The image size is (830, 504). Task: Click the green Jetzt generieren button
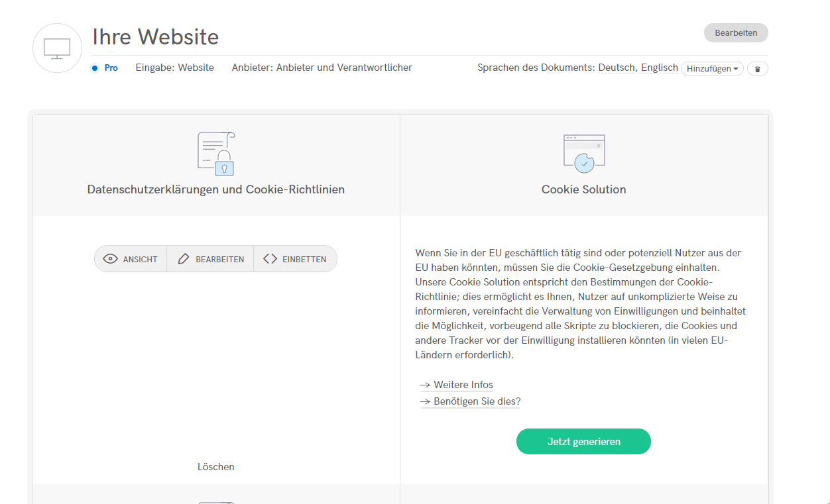pos(583,442)
